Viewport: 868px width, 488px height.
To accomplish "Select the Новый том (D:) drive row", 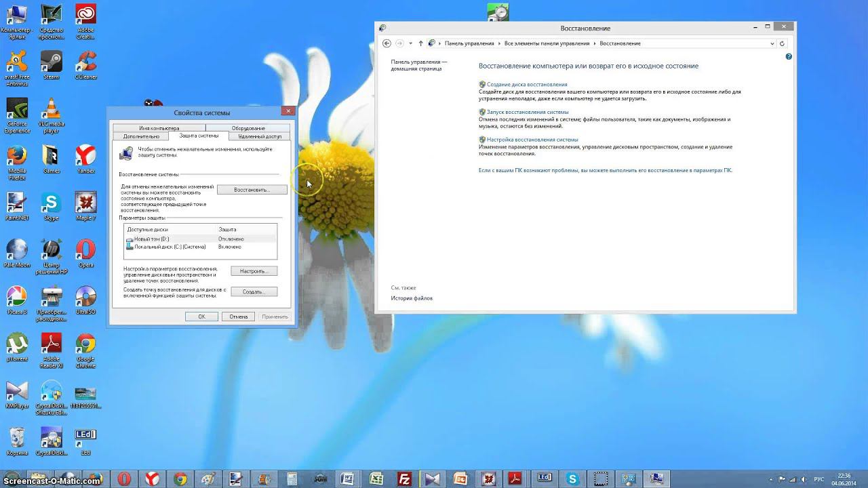I will (x=201, y=239).
